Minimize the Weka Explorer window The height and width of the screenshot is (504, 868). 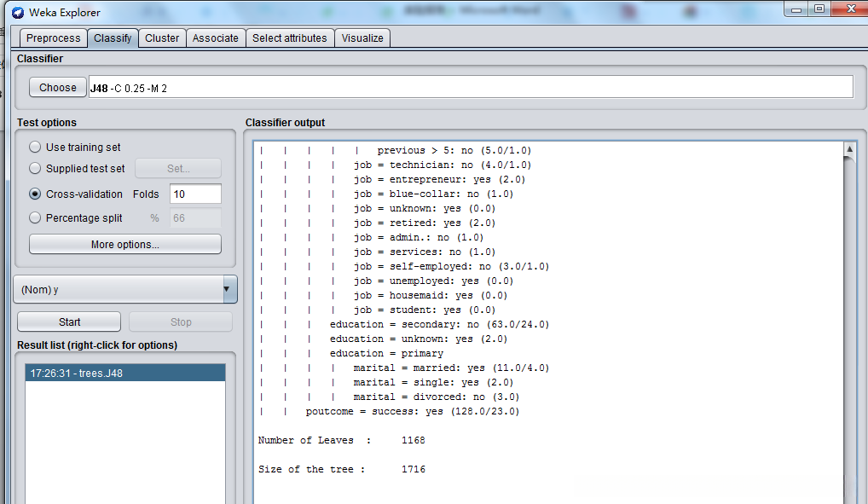796,9
